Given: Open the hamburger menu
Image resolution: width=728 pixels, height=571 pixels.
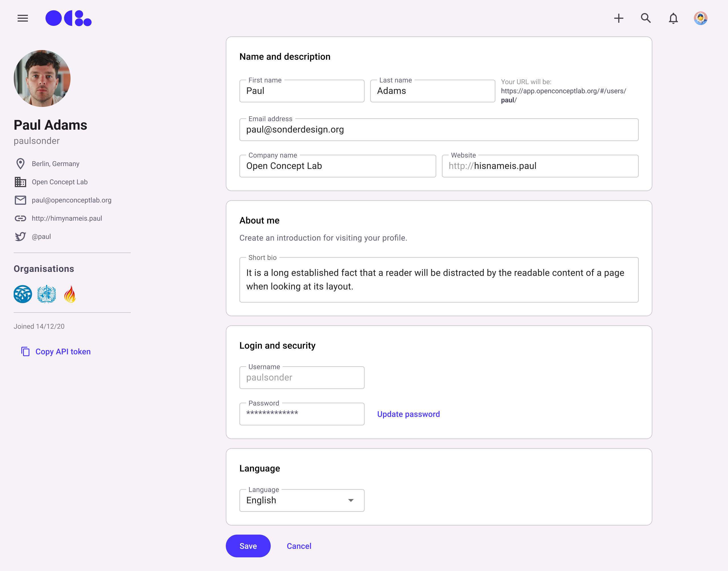Looking at the screenshot, I should pyautogui.click(x=23, y=18).
